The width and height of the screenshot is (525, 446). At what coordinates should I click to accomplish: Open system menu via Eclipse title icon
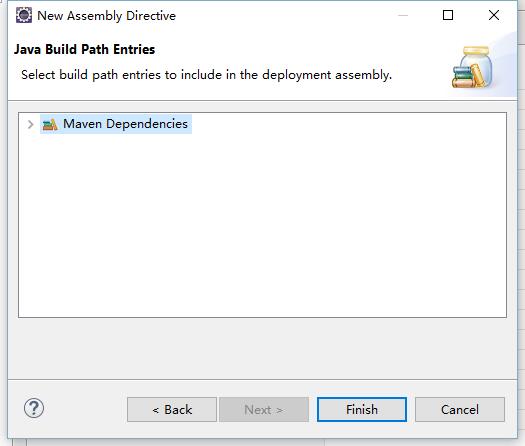pos(24,15)
